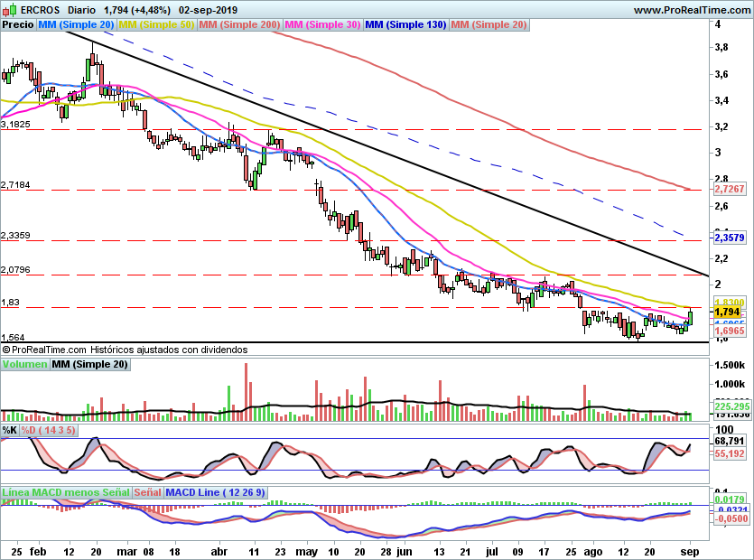Select the pink MM (Simple 30) label
The height and width of the screenshot is (560, 754).
(322, 25)
